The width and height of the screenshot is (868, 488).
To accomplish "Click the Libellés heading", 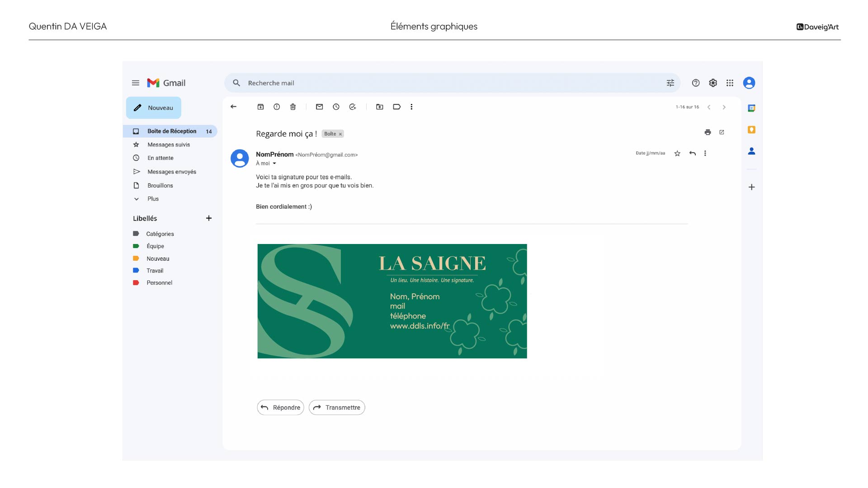I will coord(145,218).
